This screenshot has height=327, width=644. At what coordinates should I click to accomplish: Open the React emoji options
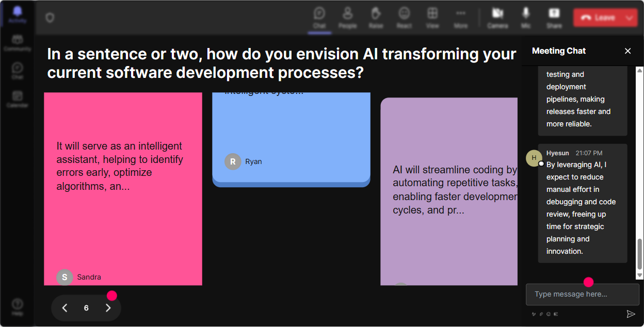tap(404, 18)
